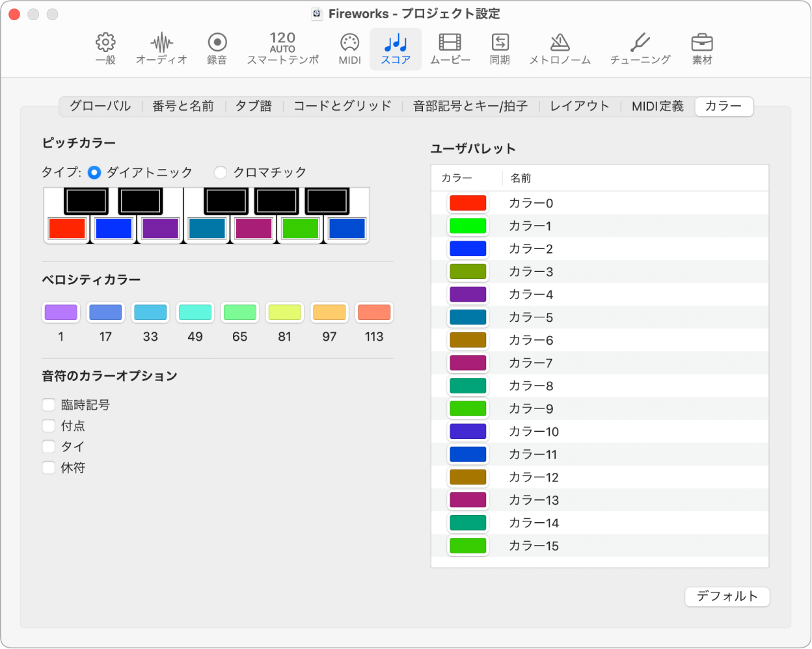Open the ムービー settings icon

(x=450, y=48)
